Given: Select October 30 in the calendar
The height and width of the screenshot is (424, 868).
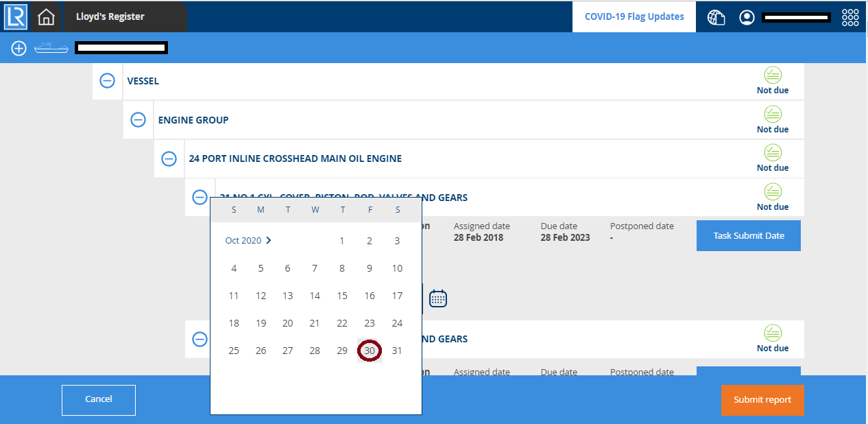Looking at the screenshot, I should pyautogui.click(x=370, y=351).
